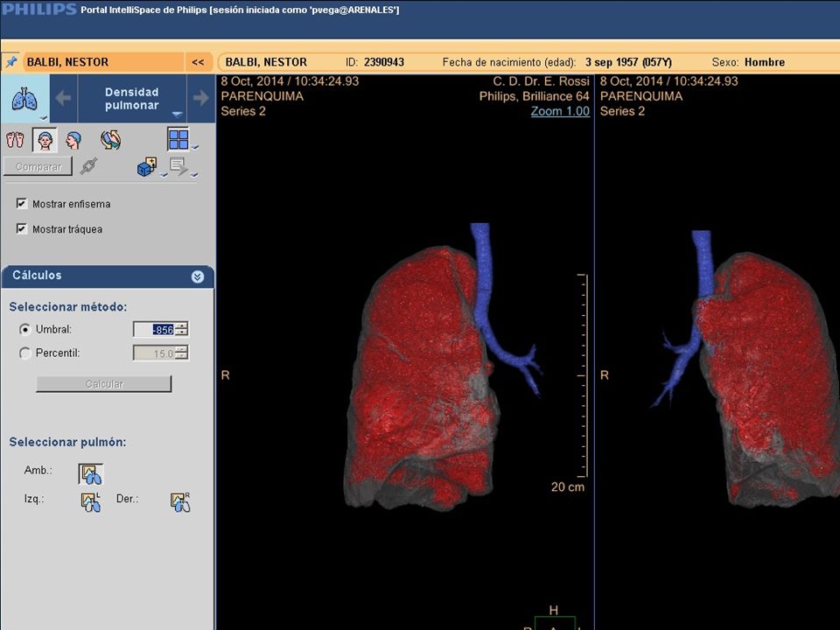
Task: Increase the Umbral value with up spinner
Action: point(182,325)
